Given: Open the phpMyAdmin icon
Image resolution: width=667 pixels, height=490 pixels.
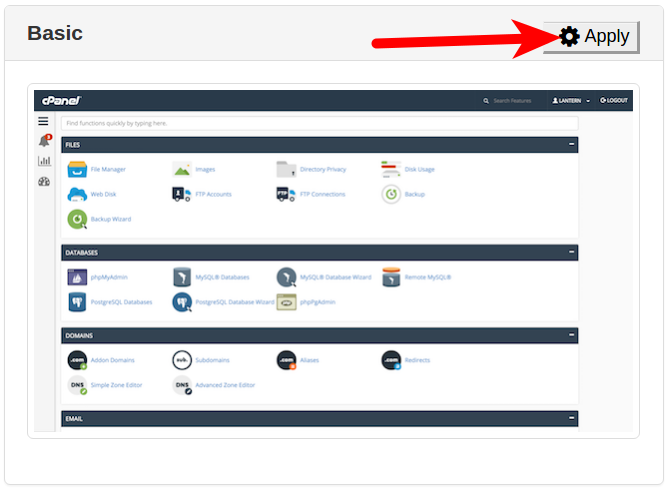Looking at the screenshot, I should pos(77,277).
